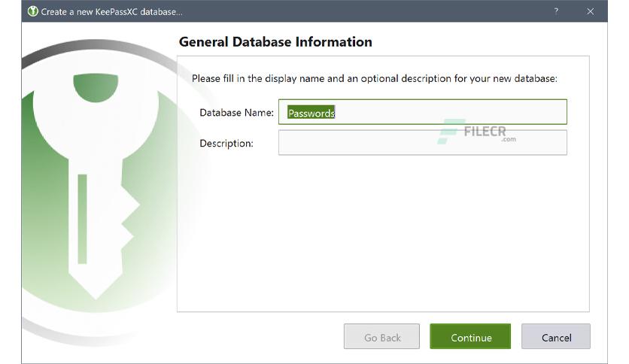629x364 pixels.
Task: Click the vertical green slot on the key shaft
Action: click(x=82, y=219)
